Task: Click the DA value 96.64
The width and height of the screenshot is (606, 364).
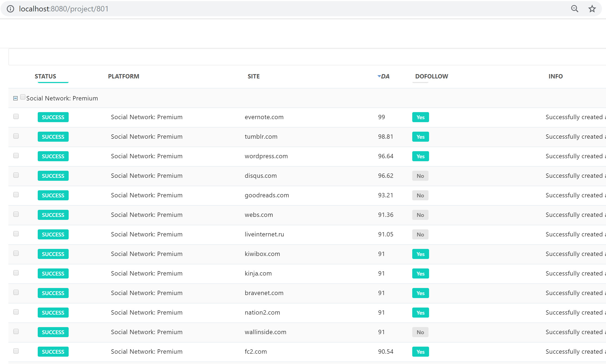Action: 386,156
